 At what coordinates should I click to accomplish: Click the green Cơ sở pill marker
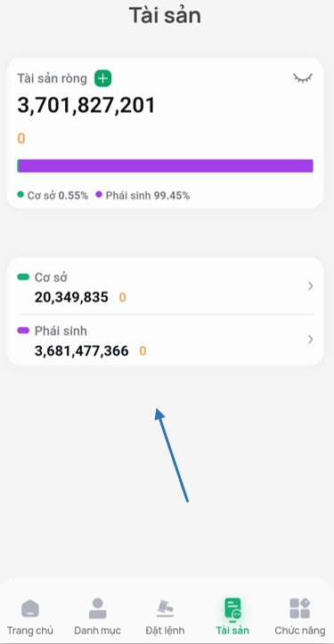(23, 278)
